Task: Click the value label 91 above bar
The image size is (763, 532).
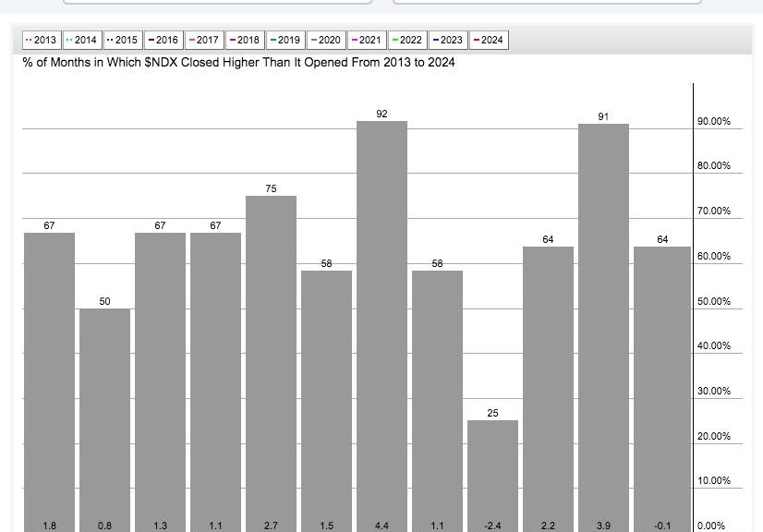Action: pyautogui.click(x=603, y=116)
